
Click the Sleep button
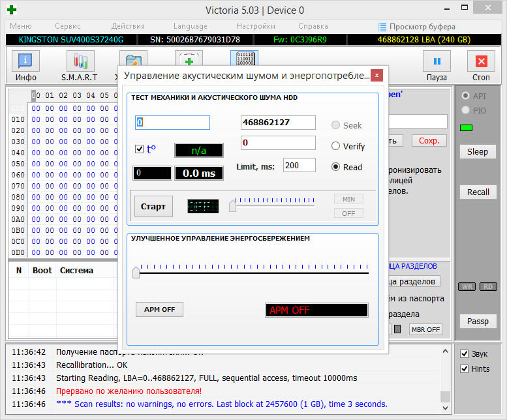(478, 152)
